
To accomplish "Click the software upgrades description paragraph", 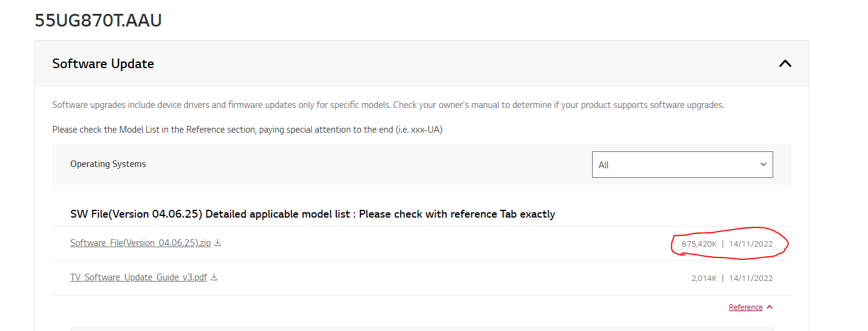I will pos(388,105).
